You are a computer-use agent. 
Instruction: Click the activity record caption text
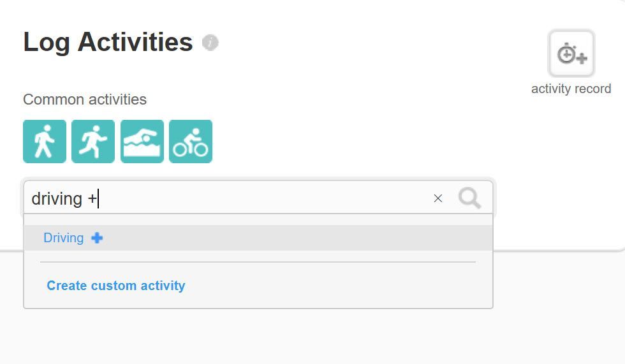point(571,89)
